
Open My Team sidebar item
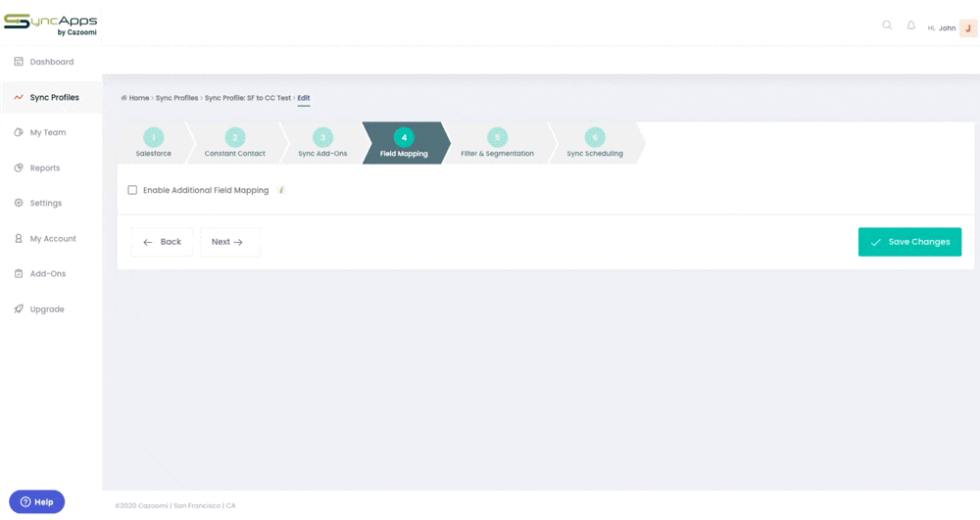(x=51, y=132)
